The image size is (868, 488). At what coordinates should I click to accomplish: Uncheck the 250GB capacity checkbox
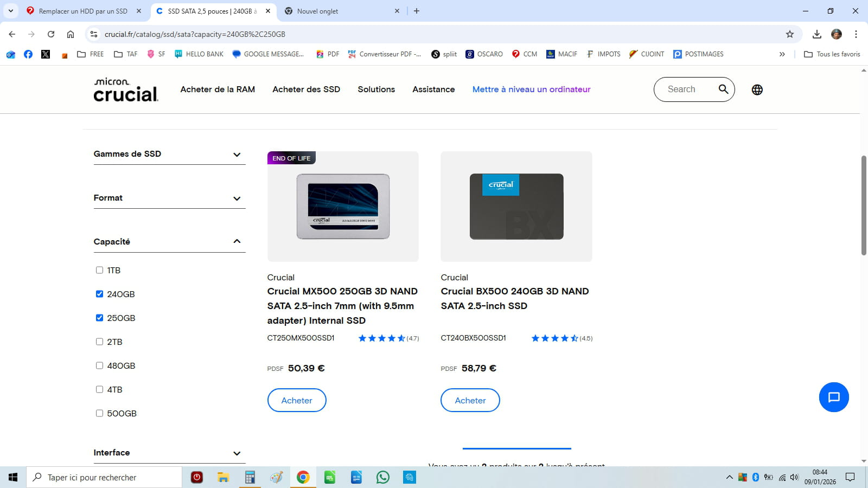tap(99, 318)
